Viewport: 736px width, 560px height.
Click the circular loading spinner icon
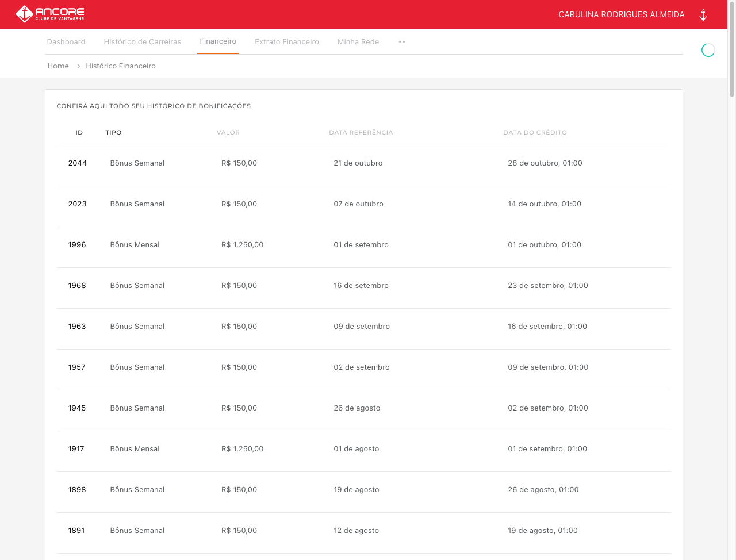coord(708,51)
